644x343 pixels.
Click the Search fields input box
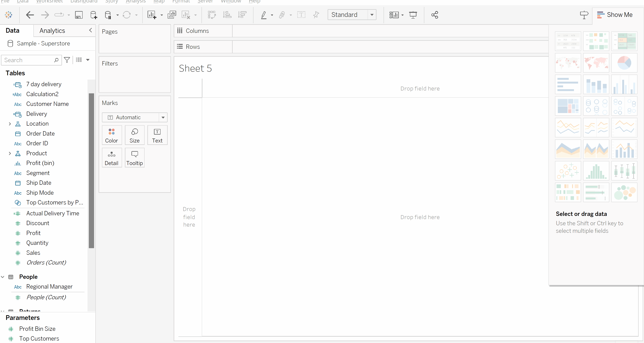coord(28,60)
